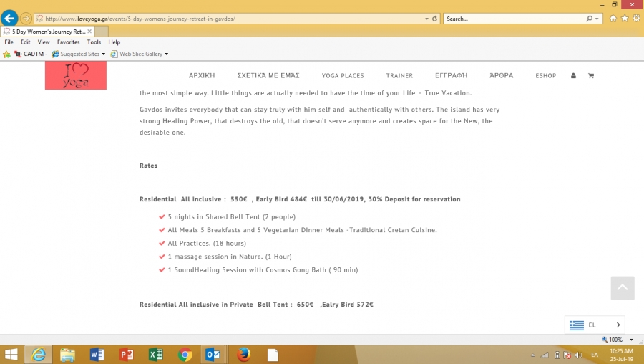This screenshot has height=364, width=644.
Task: Open the shopping cart icon
Action: pos(590,75)
